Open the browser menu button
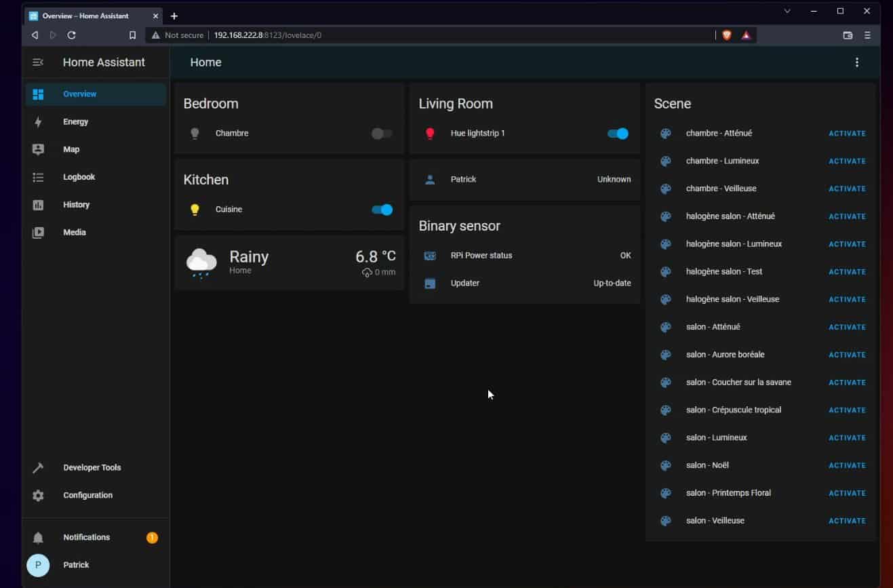Viewport: 893px width, 588px height. [x=867, y=35]
